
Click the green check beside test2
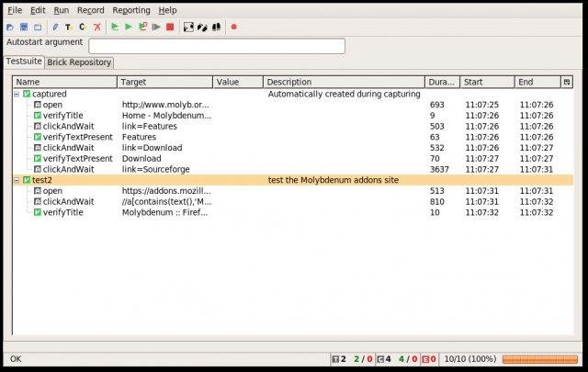tap(27, 180)
